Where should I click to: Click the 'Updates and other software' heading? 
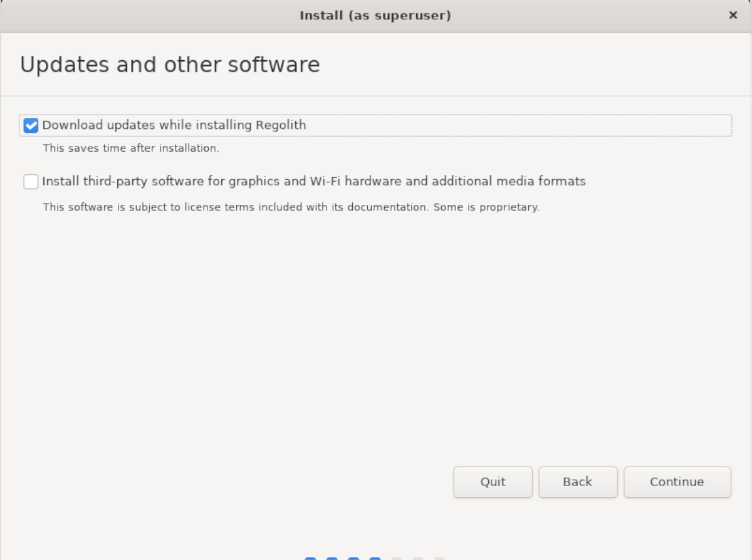tap(170, 65)
